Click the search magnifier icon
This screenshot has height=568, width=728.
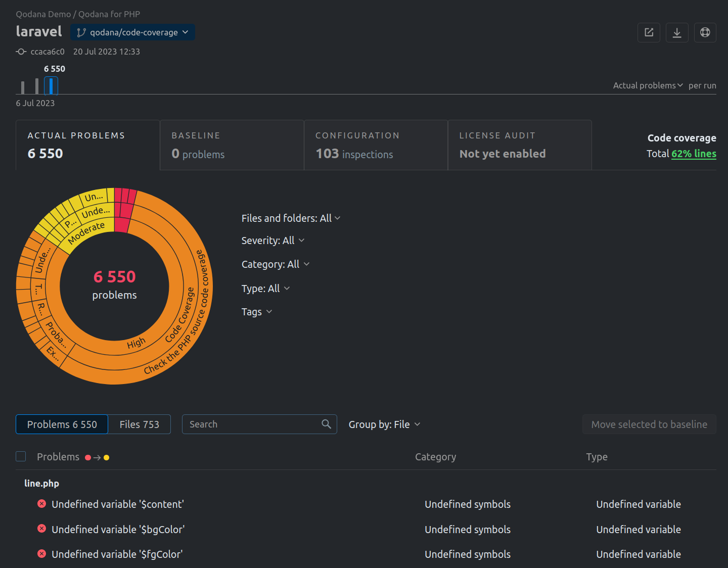tap(326, 424)
